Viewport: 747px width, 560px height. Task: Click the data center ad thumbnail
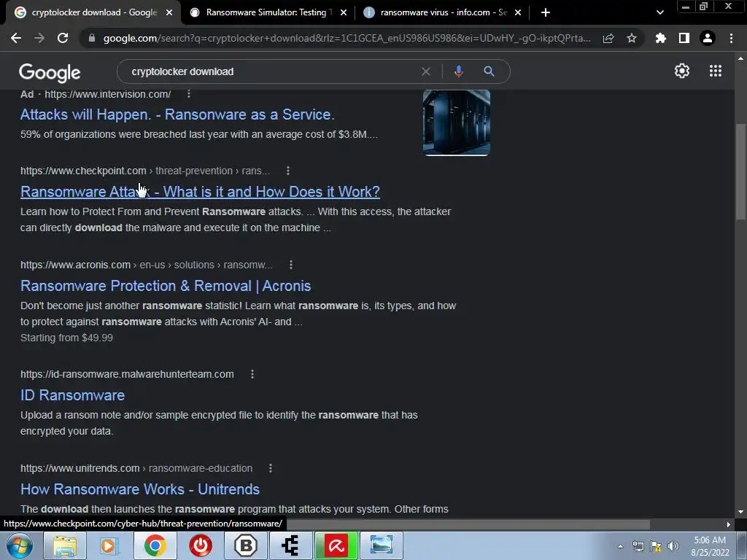(x=457, y=122)
